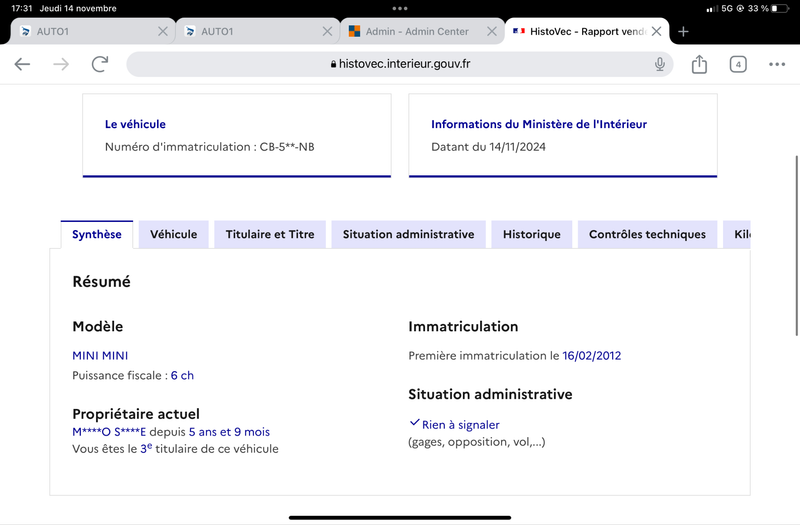Click the Résumé heading

tap(102, 282)
